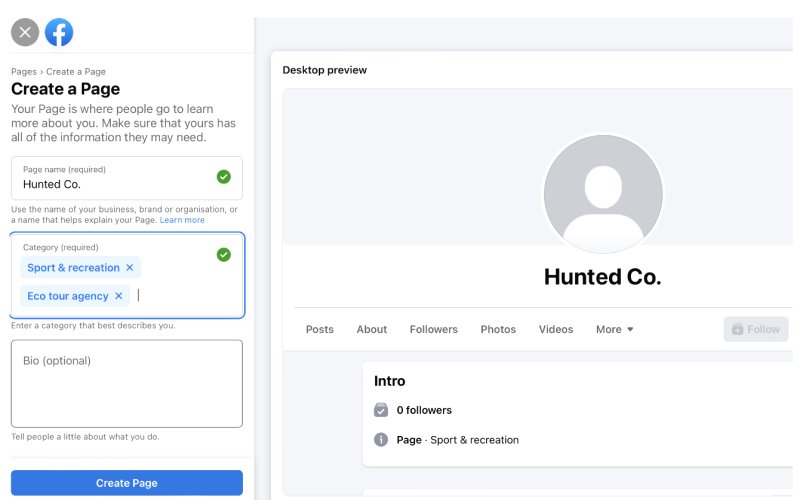This screenshot has width=800, height=500.
Task: Remove the Sport & recreation category tag
Action: (x=129, y=268)
